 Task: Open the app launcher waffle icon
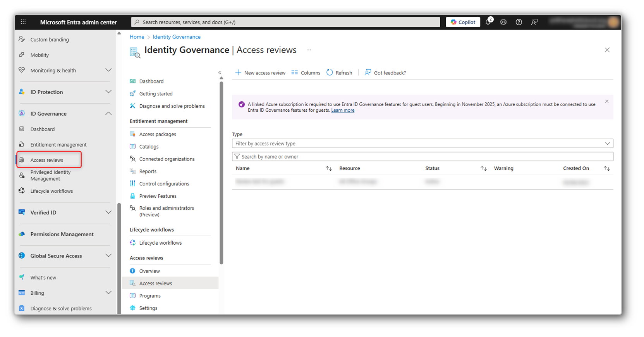(x=23, y=22)
